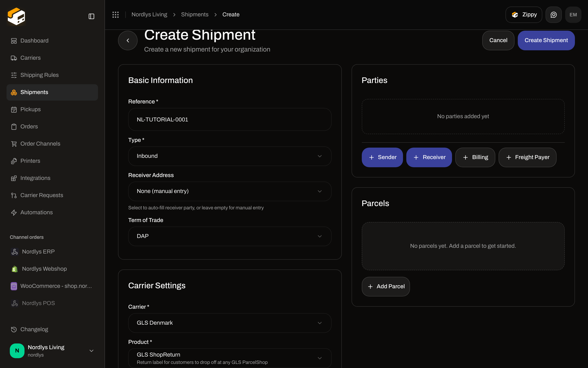Click 'No parcels yet. Add a parcel' text

463,246
